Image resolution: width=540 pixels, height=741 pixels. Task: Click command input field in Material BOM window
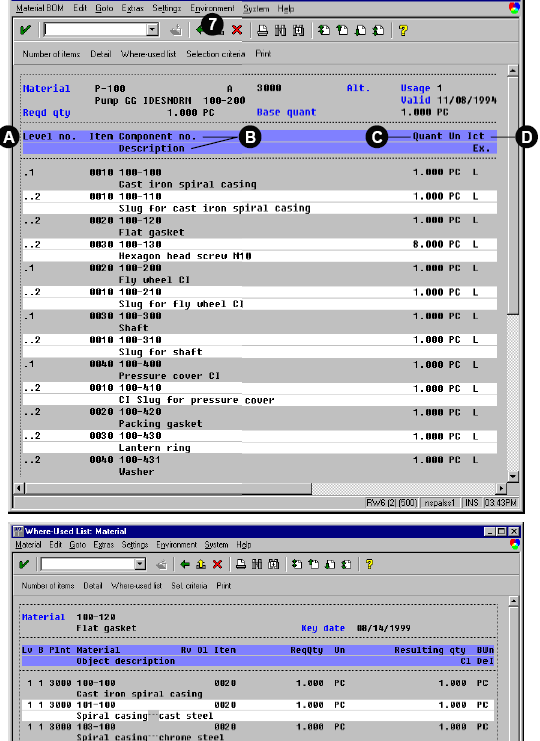click(x=94, y=30)
